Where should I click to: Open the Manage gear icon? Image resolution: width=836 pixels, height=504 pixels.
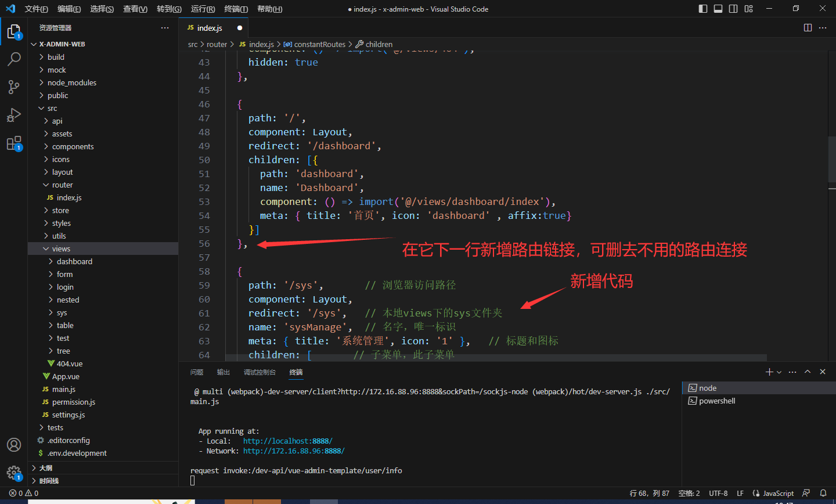(x=14, y=472)
